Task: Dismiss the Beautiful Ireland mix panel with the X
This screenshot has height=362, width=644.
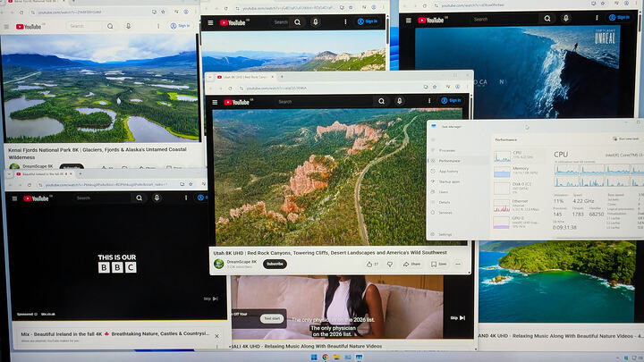Action: (x=216, y=336)
